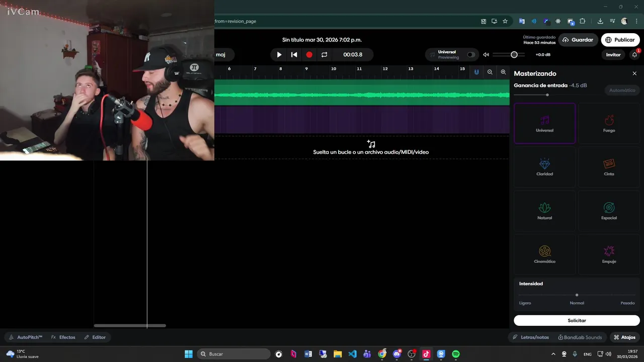Toggle the Universal Previewing mastering switch
Image resolution: width=644 pixels, height=362 pixels.
point(471,55)
